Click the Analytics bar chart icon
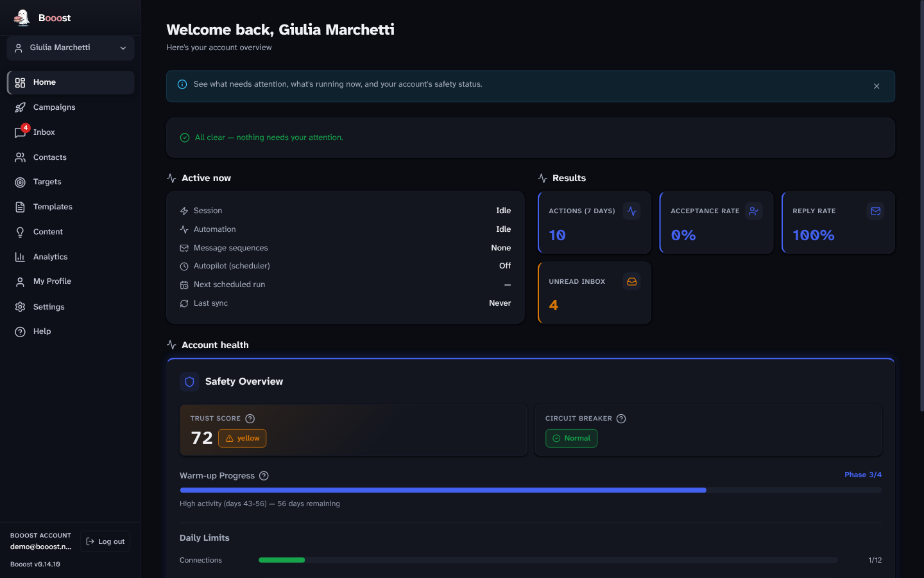Screen dimensions: 924x578 (x=21, y=257)
